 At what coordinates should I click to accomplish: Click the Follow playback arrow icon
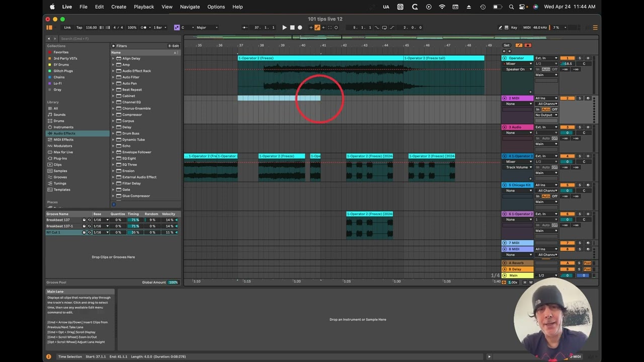(x=245, y=28)
